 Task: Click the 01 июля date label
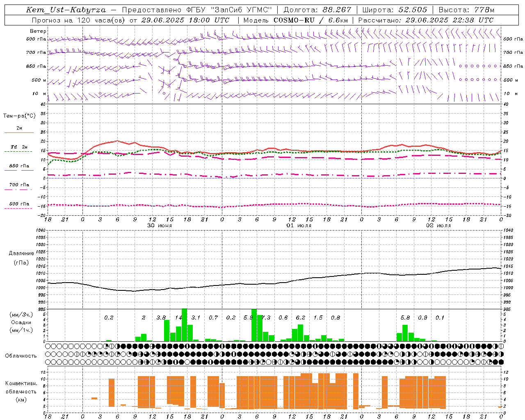click(x=299, y=226)
